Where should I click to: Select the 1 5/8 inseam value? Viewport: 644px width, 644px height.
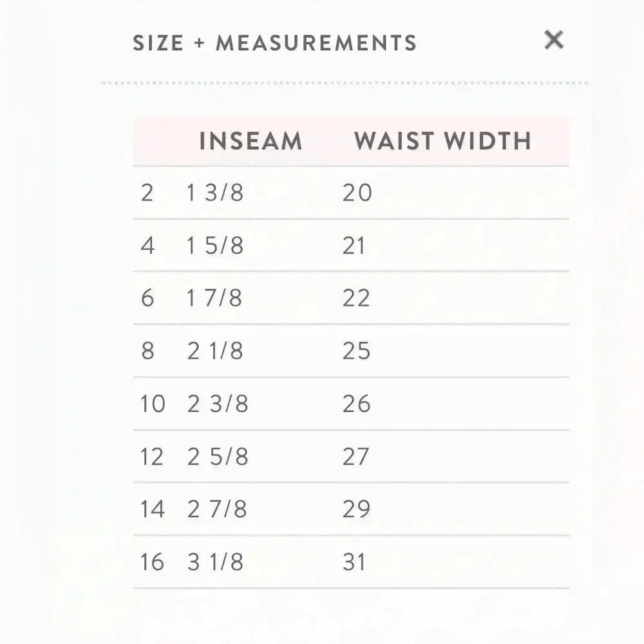[x=215, y=245]
